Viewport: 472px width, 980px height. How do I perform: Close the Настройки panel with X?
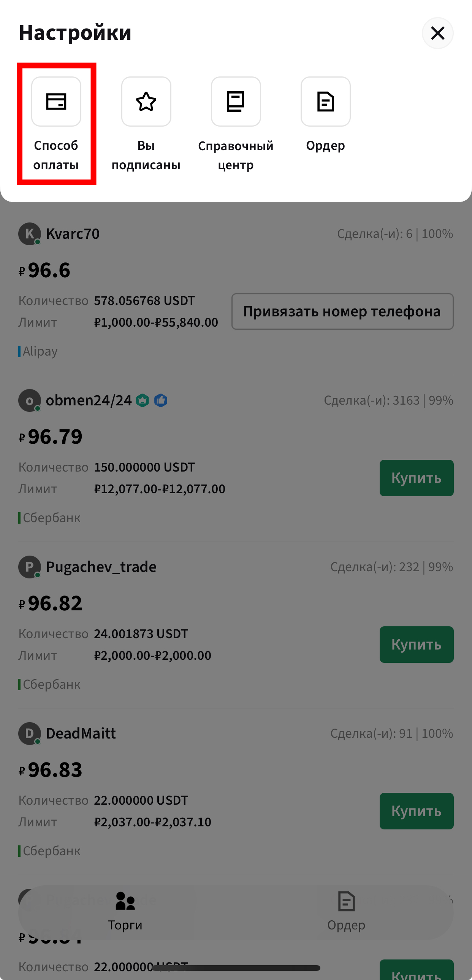pos(437,33)
